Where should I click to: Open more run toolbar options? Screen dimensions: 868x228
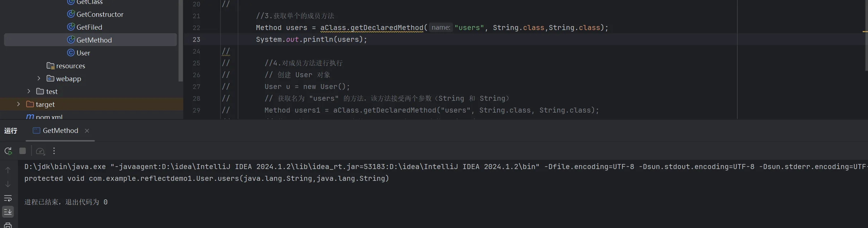pyautogui.click(x=54, y=151)
